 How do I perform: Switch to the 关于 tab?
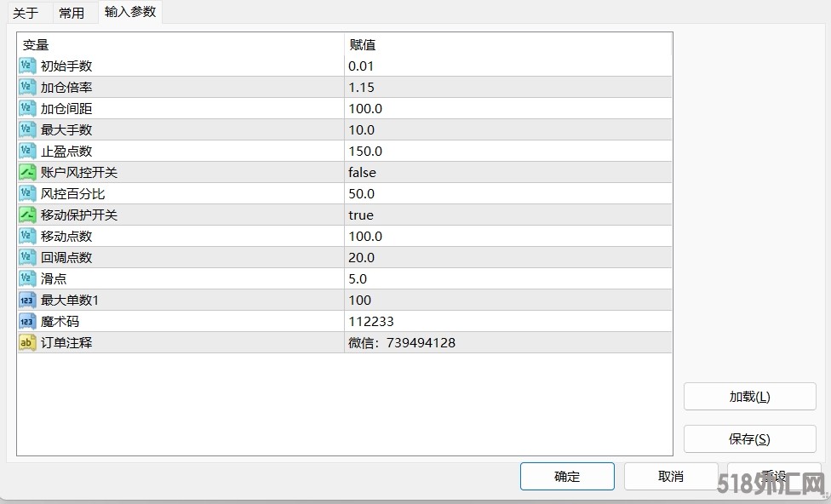coord(26,13)
